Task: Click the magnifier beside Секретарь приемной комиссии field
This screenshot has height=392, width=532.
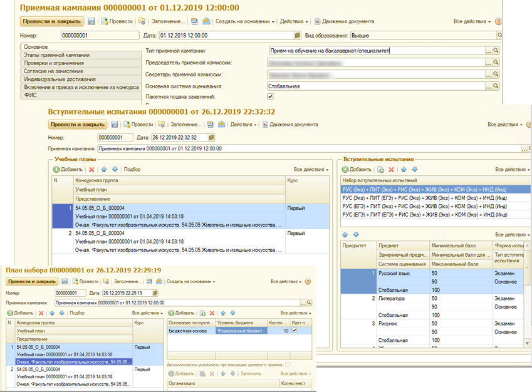Action: point(496,75)
